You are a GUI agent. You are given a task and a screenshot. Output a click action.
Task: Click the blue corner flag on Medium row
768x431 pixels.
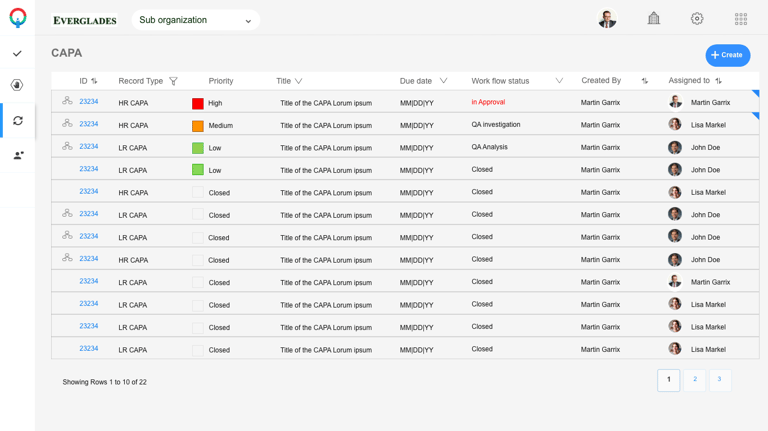(x=756, y=115)
